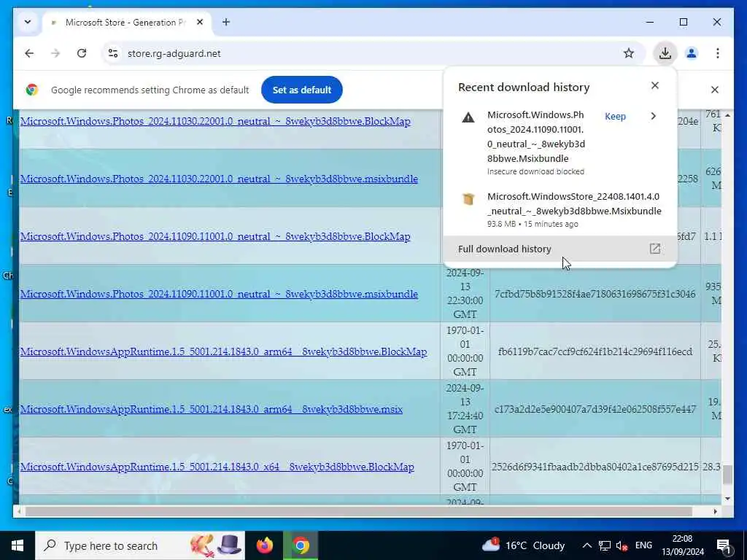Viewport: 747px width, 560px height.
Task: Bookmark this page with the star icon
Action: tap(628, 53)
